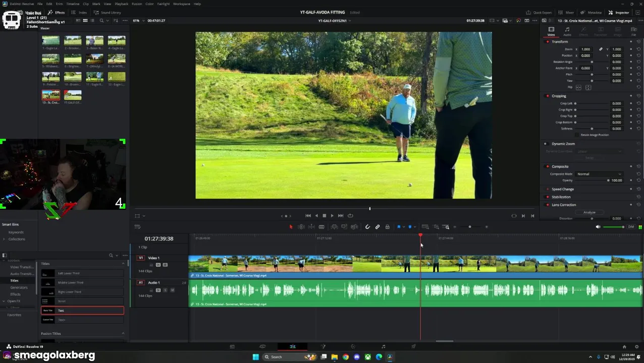Open the File menu
Screen dimensions: 644x363
tap(40, 4)
